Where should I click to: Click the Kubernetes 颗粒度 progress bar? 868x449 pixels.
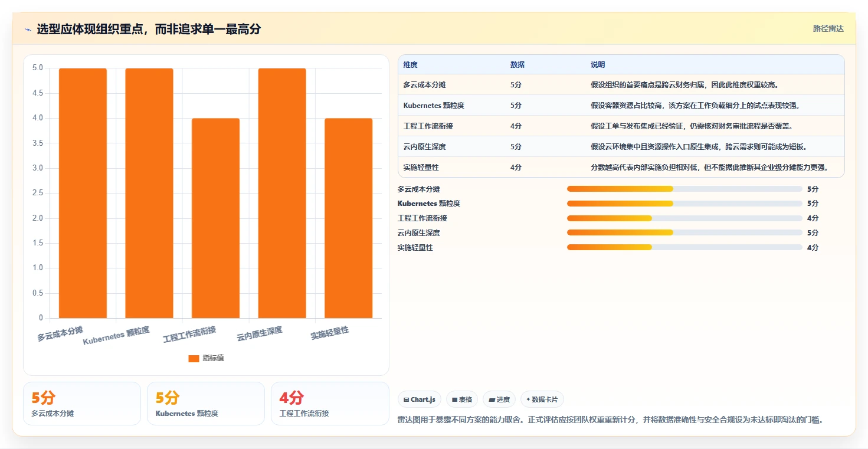(x=684, y=204)
